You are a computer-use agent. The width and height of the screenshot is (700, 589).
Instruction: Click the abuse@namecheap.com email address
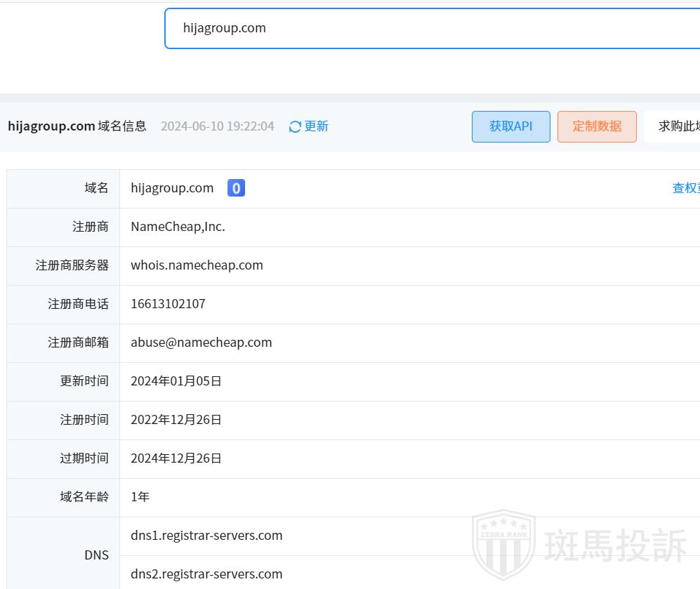(x=201, y=343)
